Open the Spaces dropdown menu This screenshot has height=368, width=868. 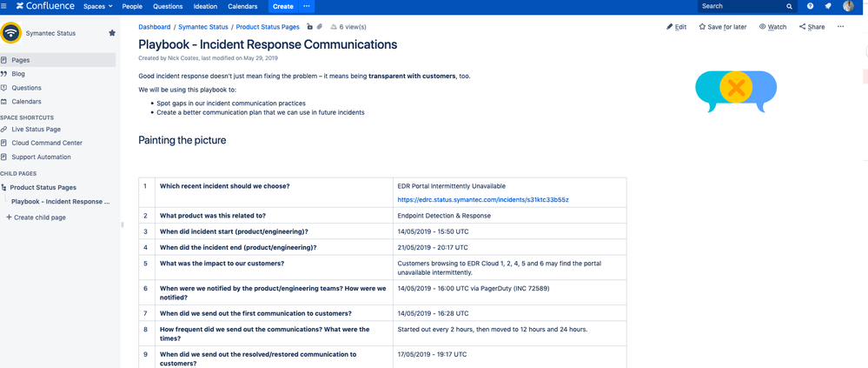[97, 7]
